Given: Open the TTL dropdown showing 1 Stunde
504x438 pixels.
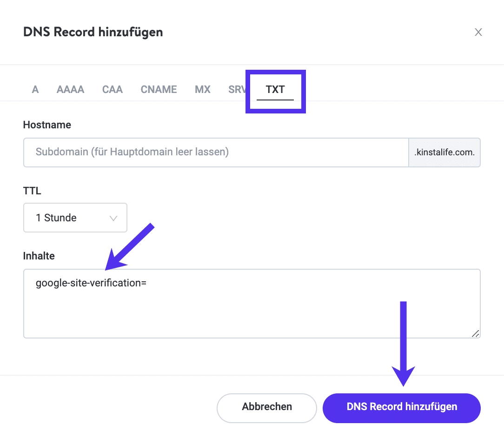Looking at the screenshot, I should tap(75, 218).
